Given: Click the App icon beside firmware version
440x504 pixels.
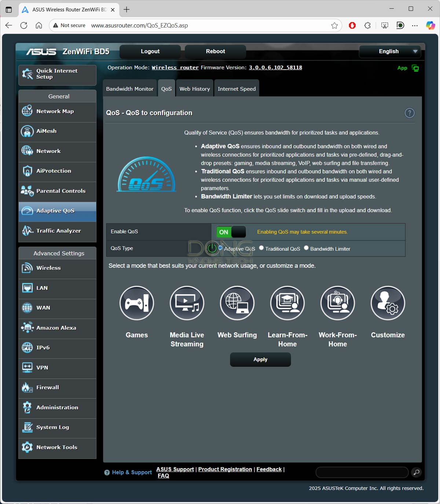Looking at the screenshot, I should [415, 68].
